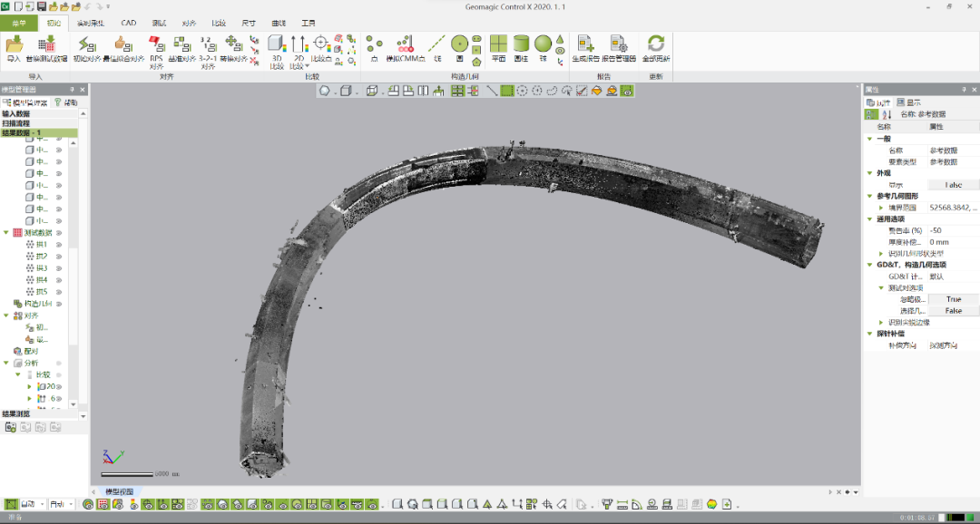This screenshot has height=524, width=980.
Task: Click the False value for 显示 property
Action: coord(953,185)
